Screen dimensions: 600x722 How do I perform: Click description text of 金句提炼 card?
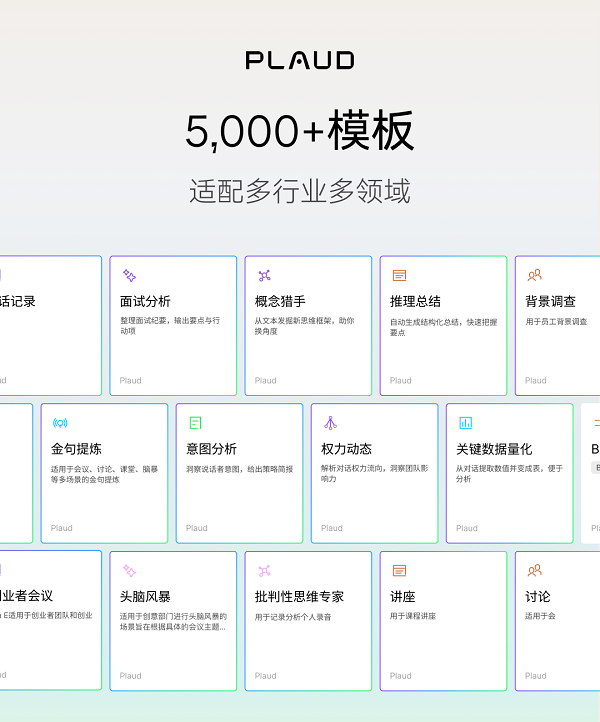(x=105, y=474)
